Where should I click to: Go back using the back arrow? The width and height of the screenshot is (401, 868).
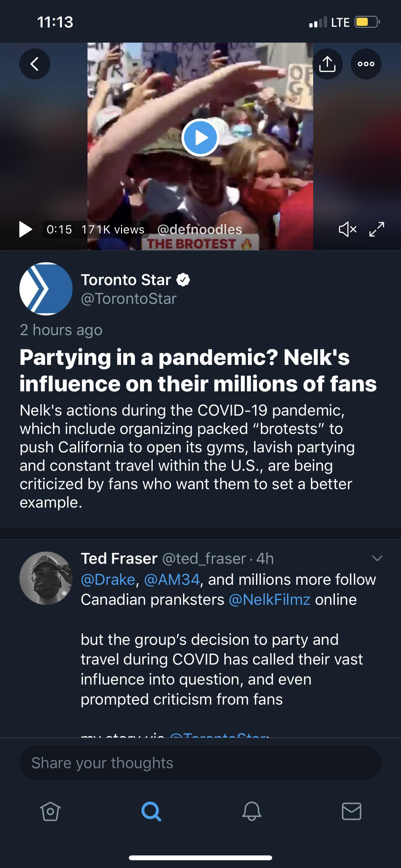[x=35, y=63]
